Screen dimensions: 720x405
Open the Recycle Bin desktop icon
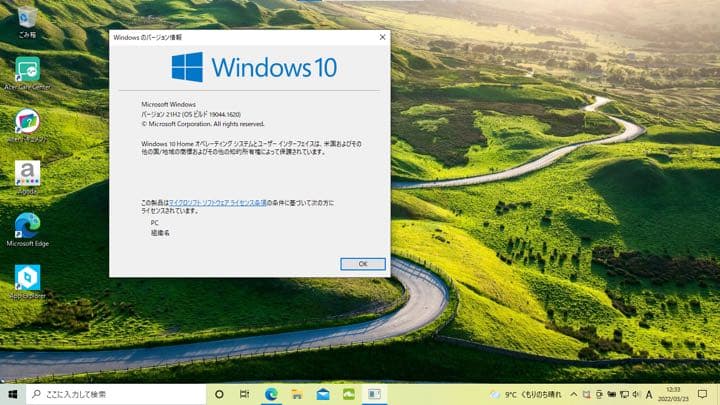click(27, 22)
